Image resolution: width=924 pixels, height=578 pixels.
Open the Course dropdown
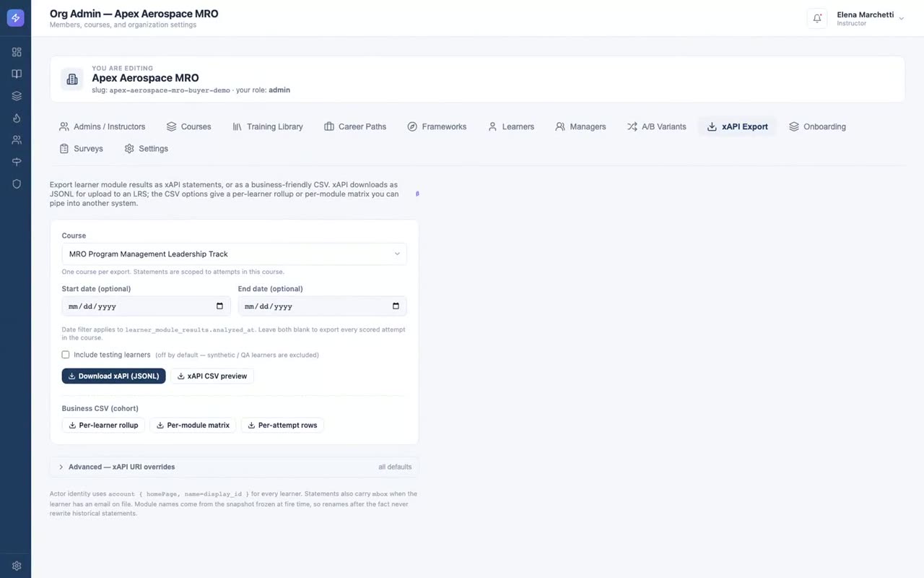click(235, 254)
